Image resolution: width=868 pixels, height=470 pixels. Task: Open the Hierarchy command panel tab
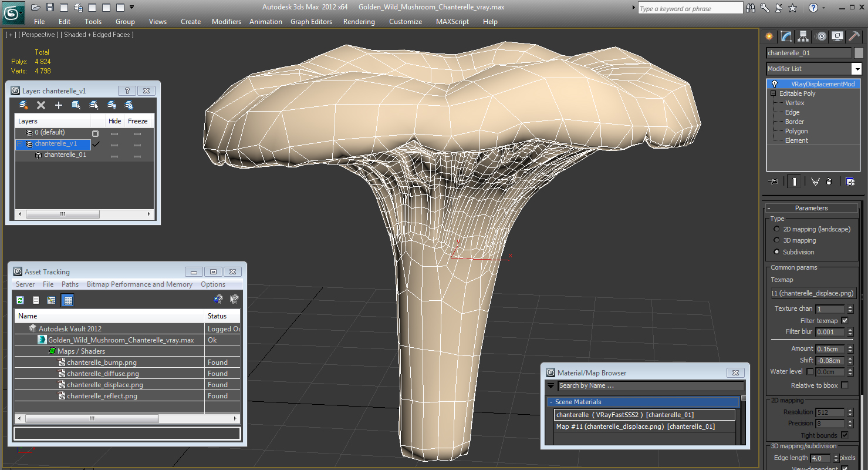click(803, 36)
